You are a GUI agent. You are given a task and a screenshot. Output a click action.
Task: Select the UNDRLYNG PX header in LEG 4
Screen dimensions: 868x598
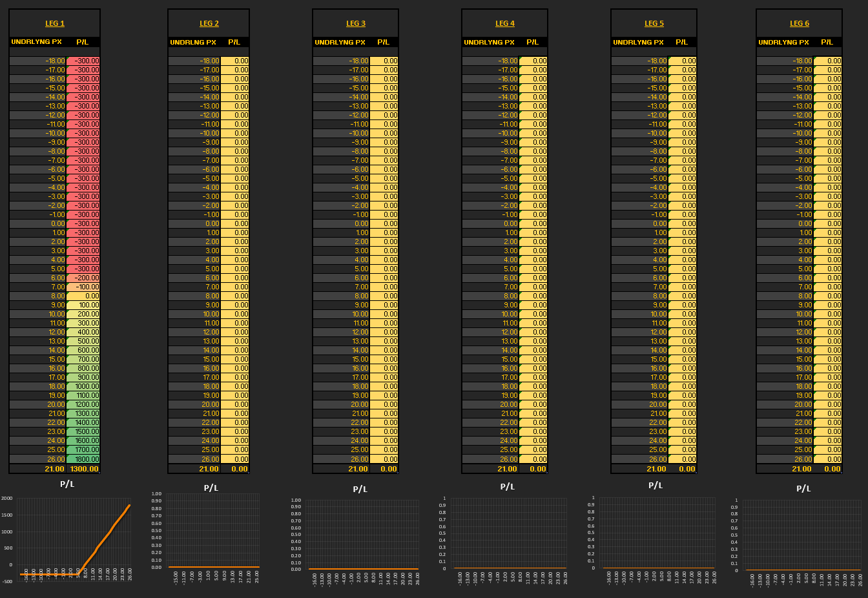(489, 42)
